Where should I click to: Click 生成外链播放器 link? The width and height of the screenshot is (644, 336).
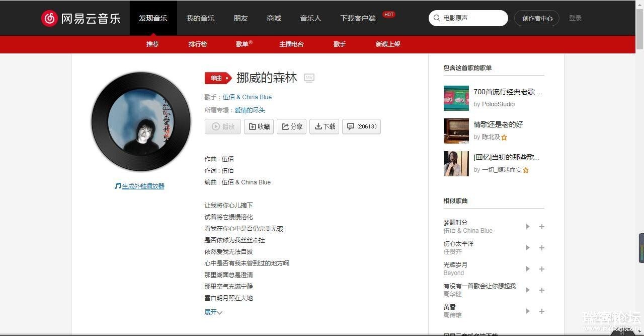pyautogui.click(x=143, y=186)
